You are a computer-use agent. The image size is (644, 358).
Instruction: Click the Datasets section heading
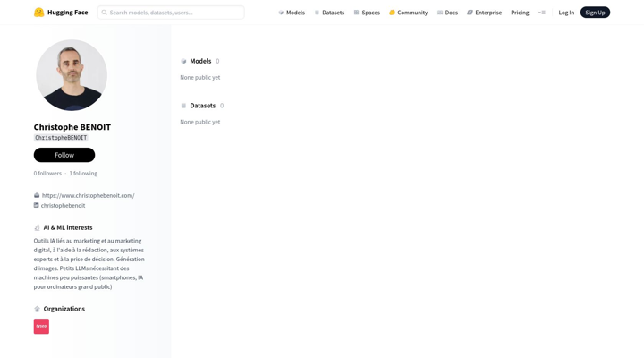click(x=202, y=106)
